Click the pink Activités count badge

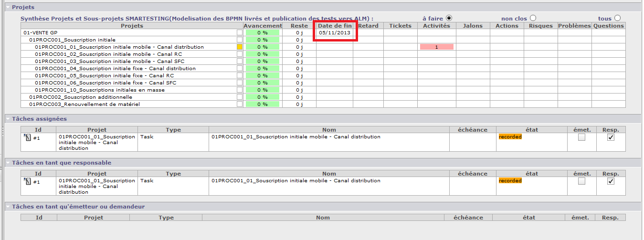tap(436, 47)
